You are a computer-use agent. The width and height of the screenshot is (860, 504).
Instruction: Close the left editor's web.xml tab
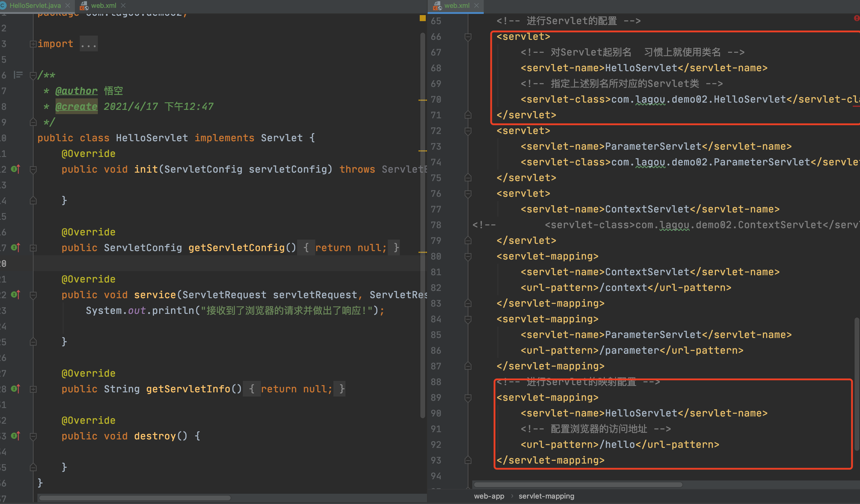(x=123, y=5)
